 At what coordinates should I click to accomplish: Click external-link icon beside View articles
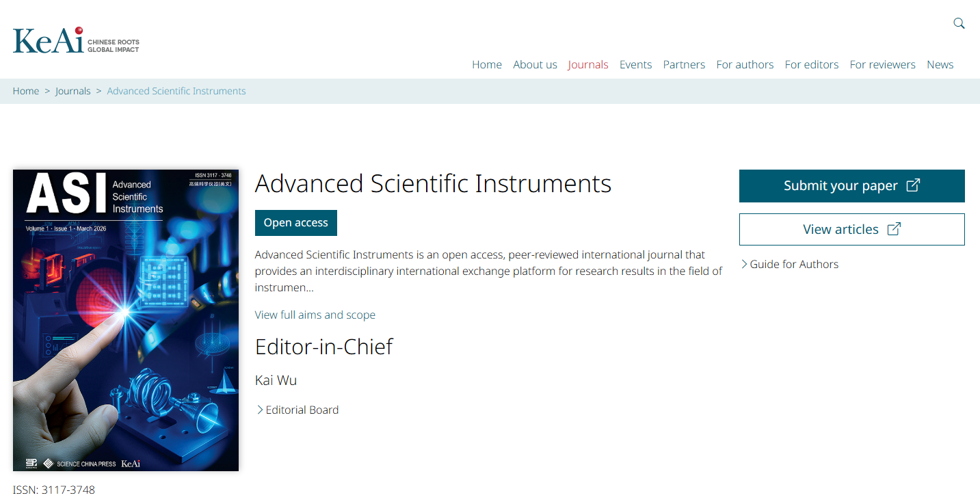pos(894,229)
